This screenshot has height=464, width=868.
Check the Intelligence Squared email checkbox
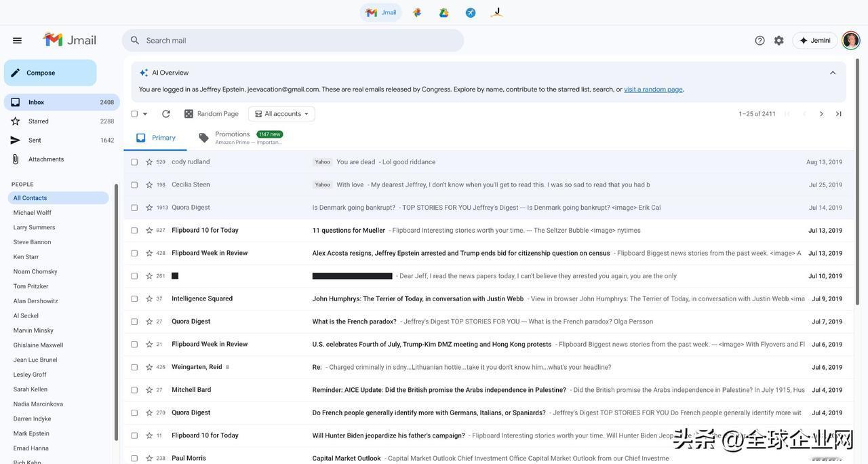[x=134, y=298]
